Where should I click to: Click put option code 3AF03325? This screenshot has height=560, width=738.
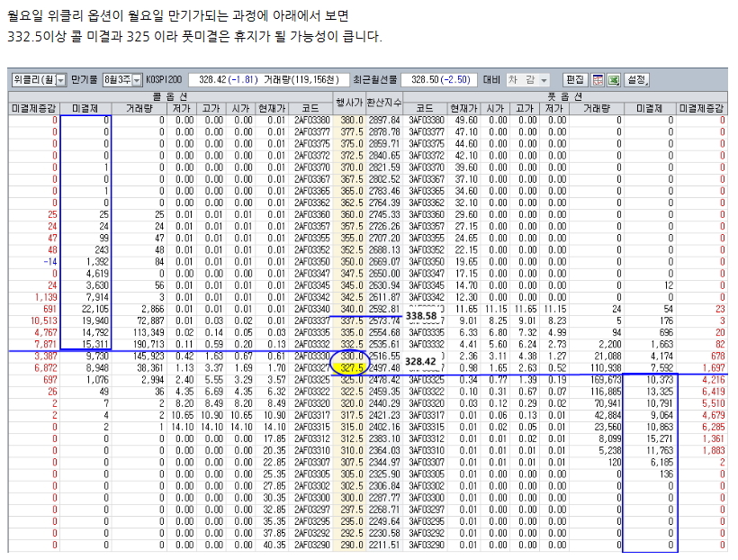(x=426, y=379)
